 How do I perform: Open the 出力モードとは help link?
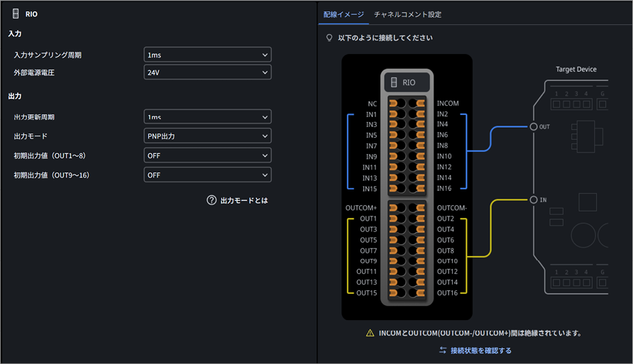point(244,201)
